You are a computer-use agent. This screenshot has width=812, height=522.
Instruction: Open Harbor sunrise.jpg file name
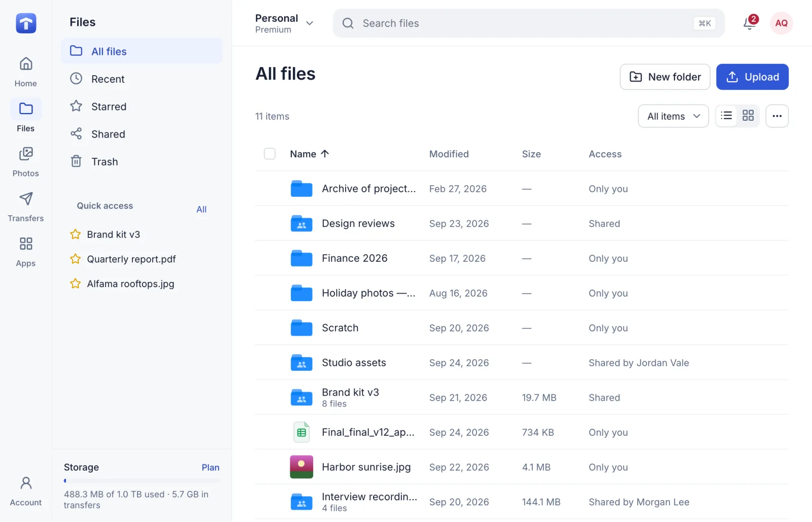click(366, 467)
